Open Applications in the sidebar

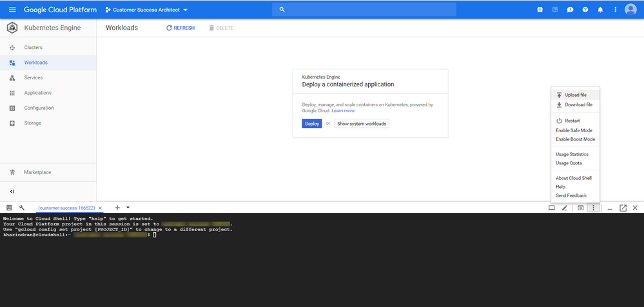48,93
